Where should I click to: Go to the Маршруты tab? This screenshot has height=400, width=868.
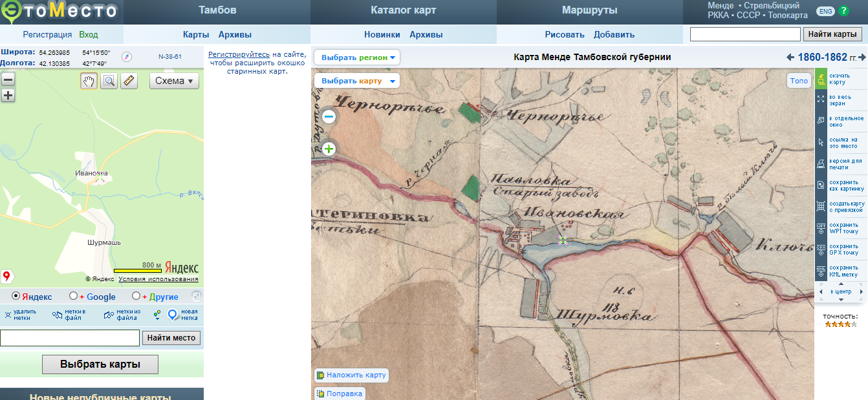[589, 10]
